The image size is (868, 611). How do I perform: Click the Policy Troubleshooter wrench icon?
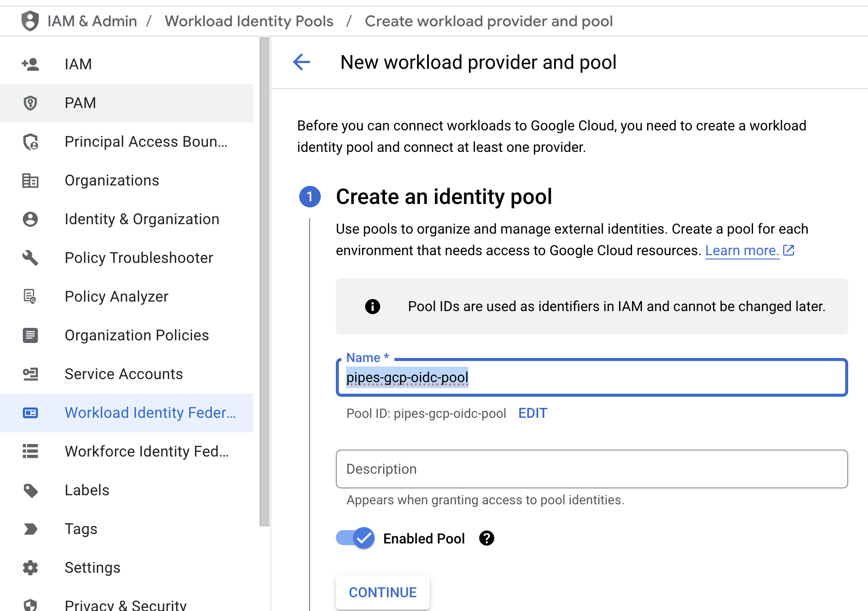(30, 258)
